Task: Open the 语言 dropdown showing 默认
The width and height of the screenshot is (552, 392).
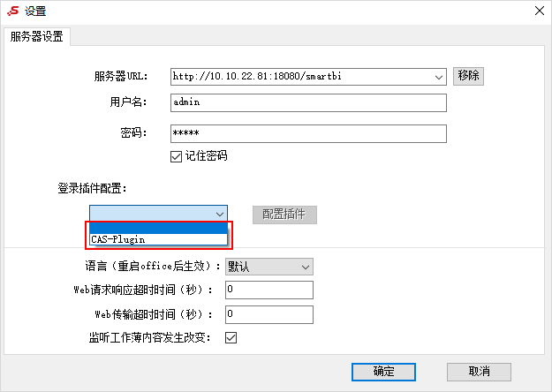Action: pyautogui.click(x=269, y=267)
